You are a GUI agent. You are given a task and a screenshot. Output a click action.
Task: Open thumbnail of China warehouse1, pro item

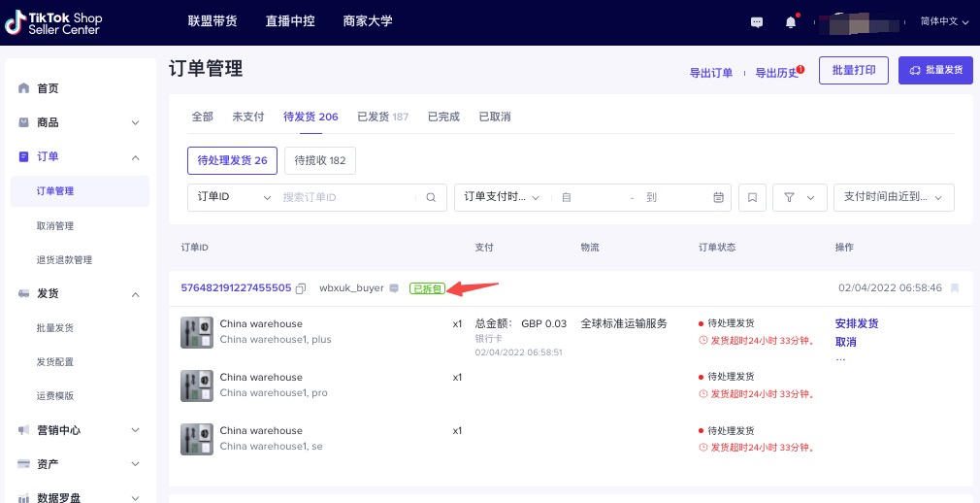(196, 386)
